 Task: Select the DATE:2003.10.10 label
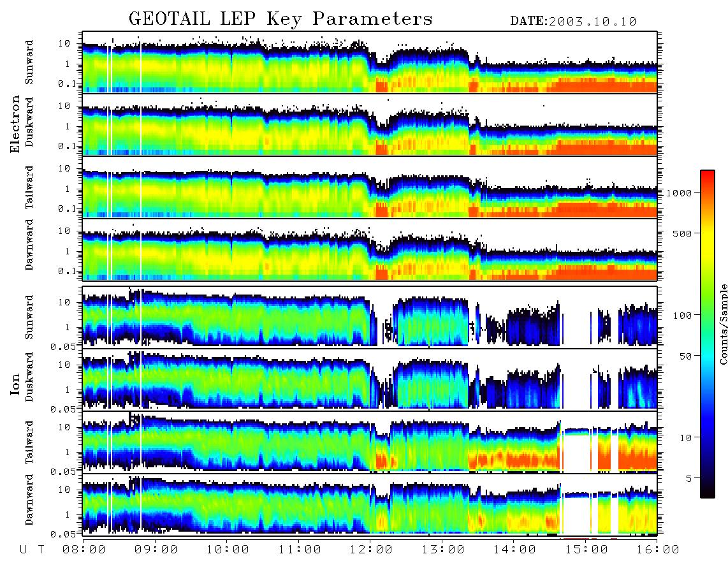click(573, 22)
